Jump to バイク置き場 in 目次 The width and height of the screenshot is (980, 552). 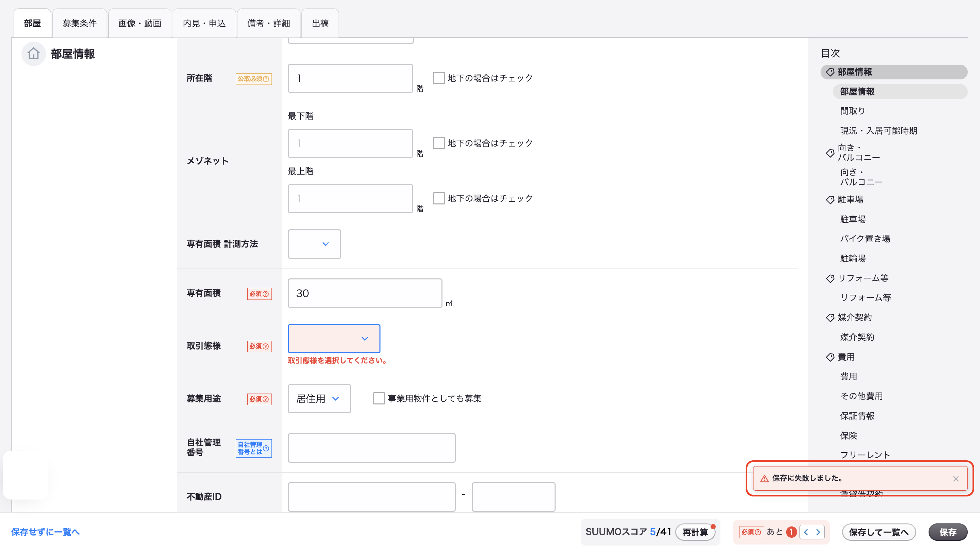click(x=865, y=239)
